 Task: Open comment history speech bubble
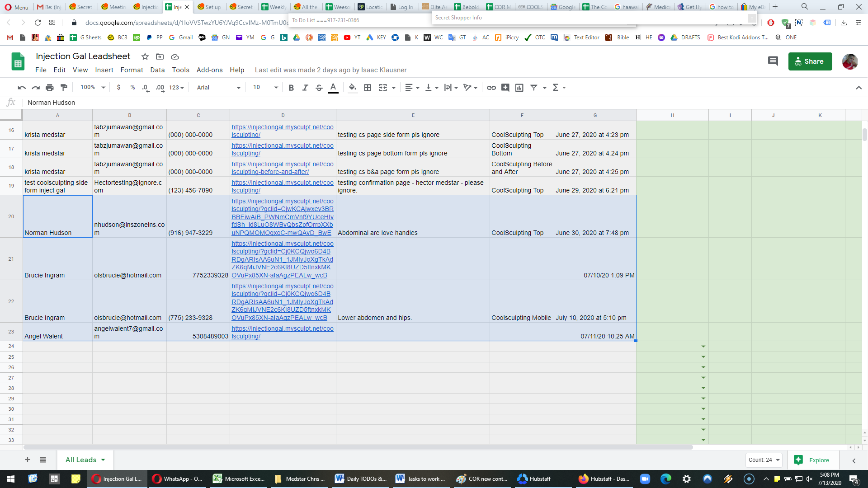(773, 61)
